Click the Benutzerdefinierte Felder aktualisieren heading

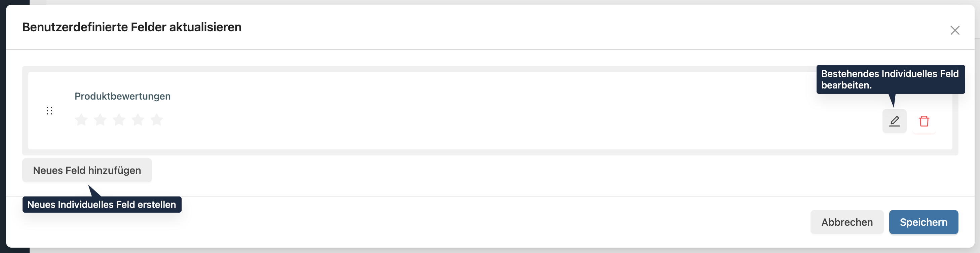(131, 27)
